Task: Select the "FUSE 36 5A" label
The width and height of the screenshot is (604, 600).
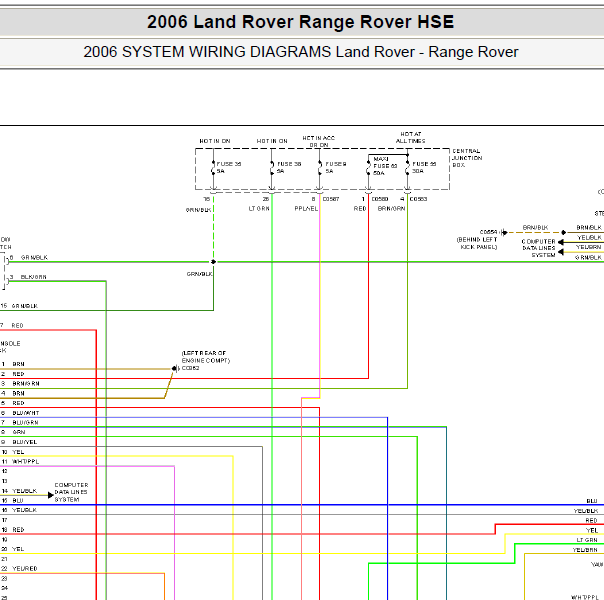Action: (x=229, y=168)
